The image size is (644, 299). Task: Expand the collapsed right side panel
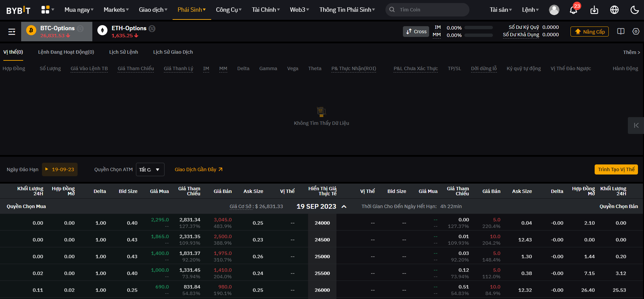(636, 126)
